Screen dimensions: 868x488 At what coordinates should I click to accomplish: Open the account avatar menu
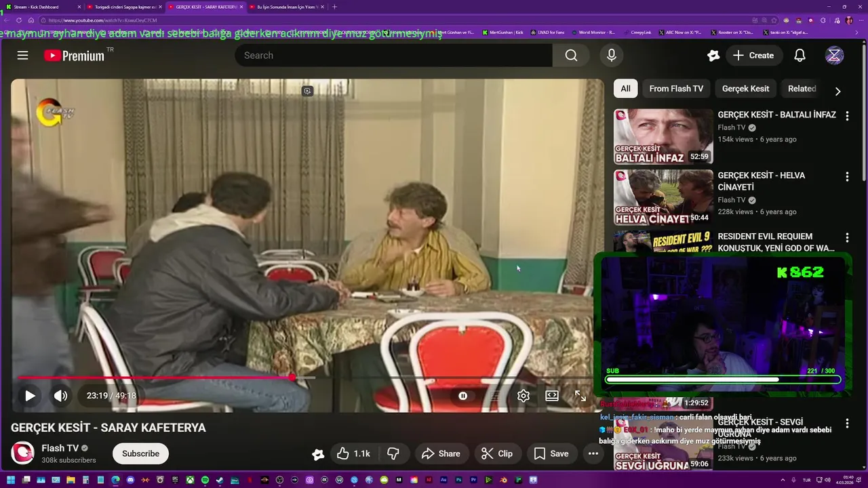[x=834, y=56]
